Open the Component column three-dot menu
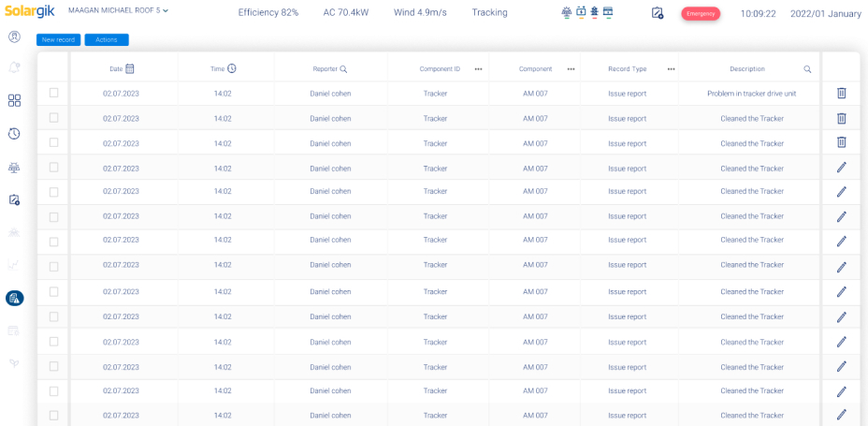868x426 pixels. [x=571, y=69]
